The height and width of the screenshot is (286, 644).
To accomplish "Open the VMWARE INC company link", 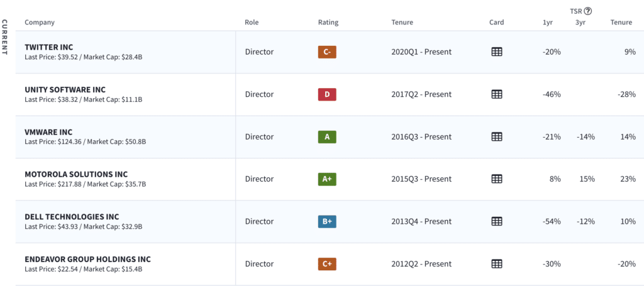I will (48, 132).
